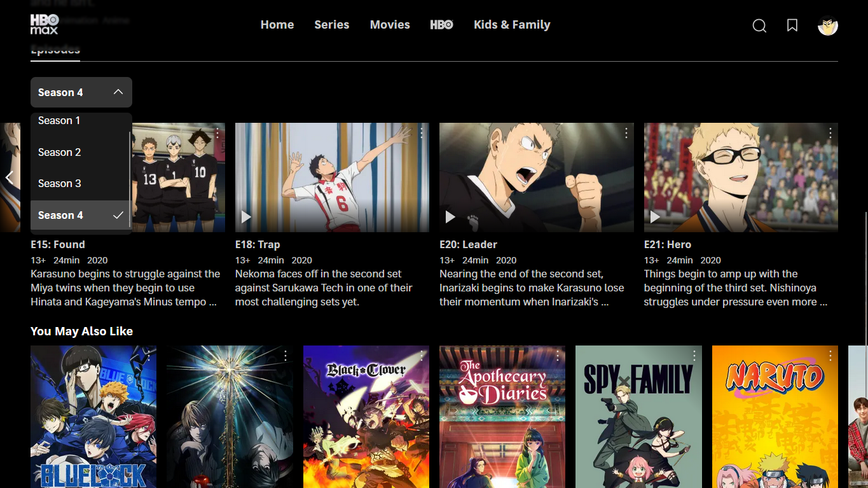Open three-dot menu on E21: Hero

pos(830,133)
